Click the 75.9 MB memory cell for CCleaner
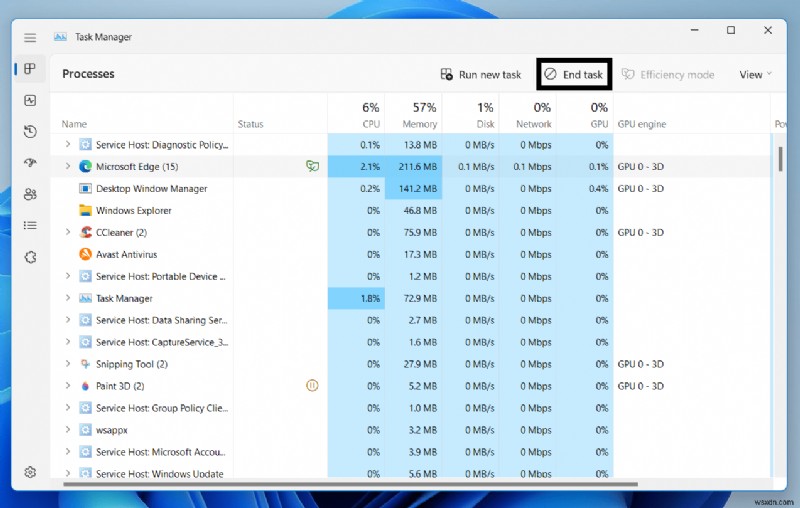This screenshot has height=508, width=800. coord(413,232)
